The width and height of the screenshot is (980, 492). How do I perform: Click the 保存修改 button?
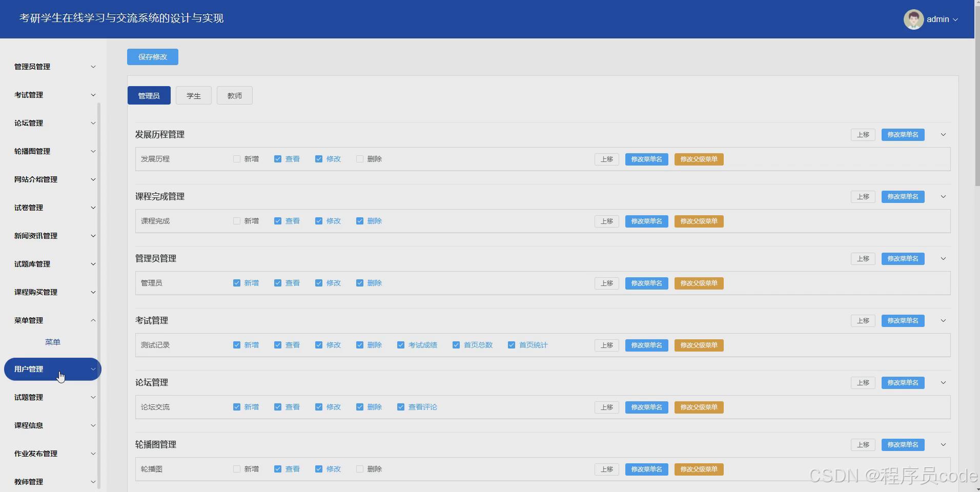[153, 57]
